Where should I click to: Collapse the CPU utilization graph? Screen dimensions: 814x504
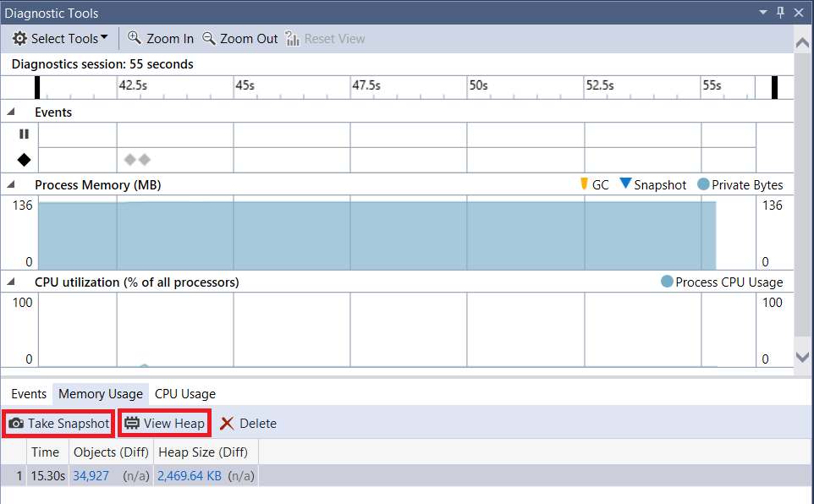point(10,282)
